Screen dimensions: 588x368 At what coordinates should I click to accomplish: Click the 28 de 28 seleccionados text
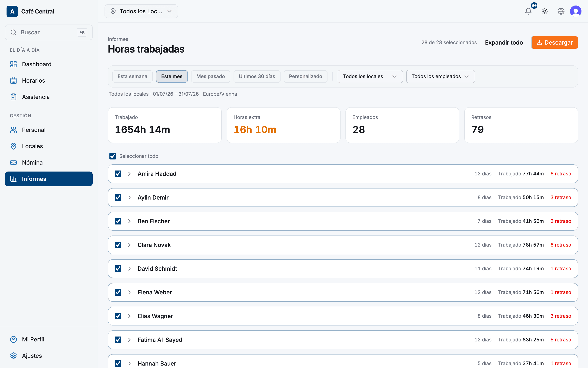point(449,43)
